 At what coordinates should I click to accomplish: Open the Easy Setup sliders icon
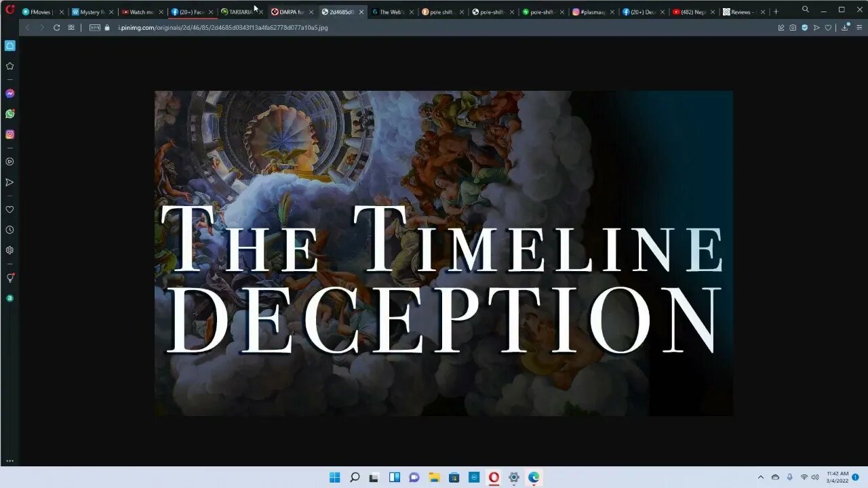[x=860, y=28]
